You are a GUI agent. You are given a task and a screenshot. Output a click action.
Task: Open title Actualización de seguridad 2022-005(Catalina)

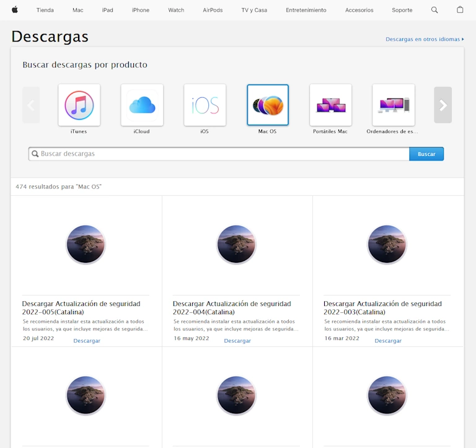point(81,308)
